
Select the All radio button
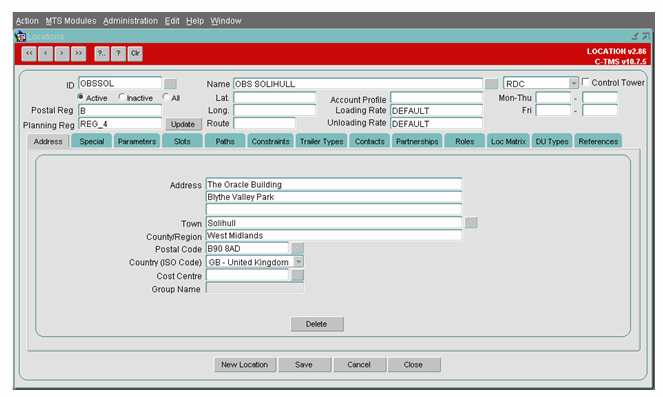pos(166,97)
